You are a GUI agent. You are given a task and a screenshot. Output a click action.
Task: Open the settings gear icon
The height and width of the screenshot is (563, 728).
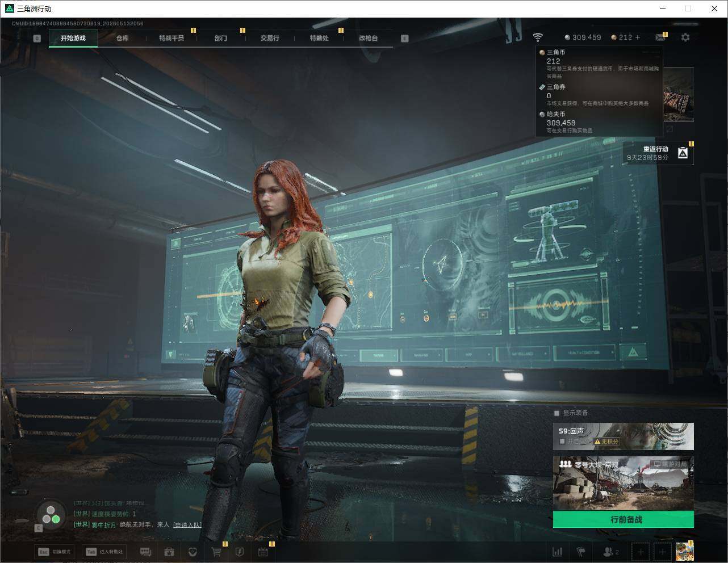[x=685, y=37]
